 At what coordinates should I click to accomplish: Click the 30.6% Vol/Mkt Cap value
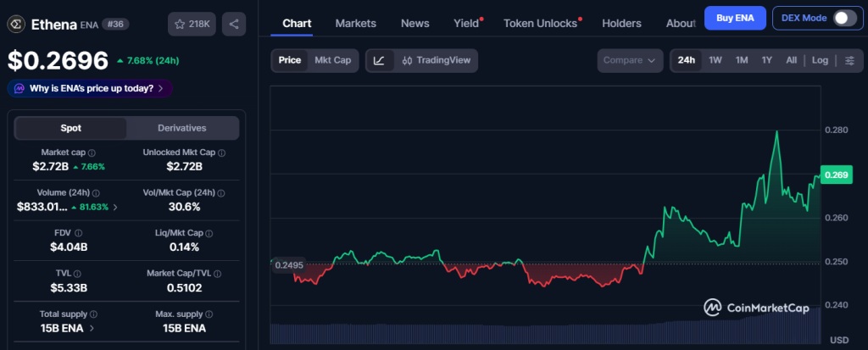pyautogui.click(x=184, y=207)
